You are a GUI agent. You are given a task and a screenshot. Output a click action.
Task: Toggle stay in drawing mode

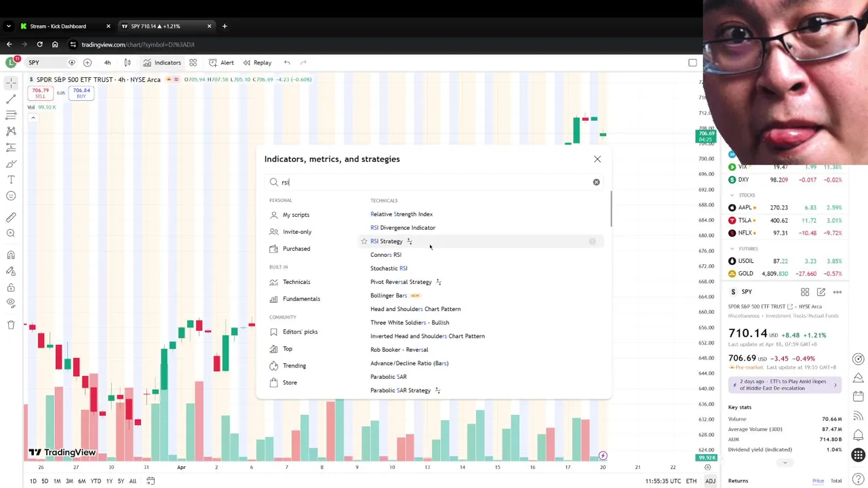click(11, 271)
